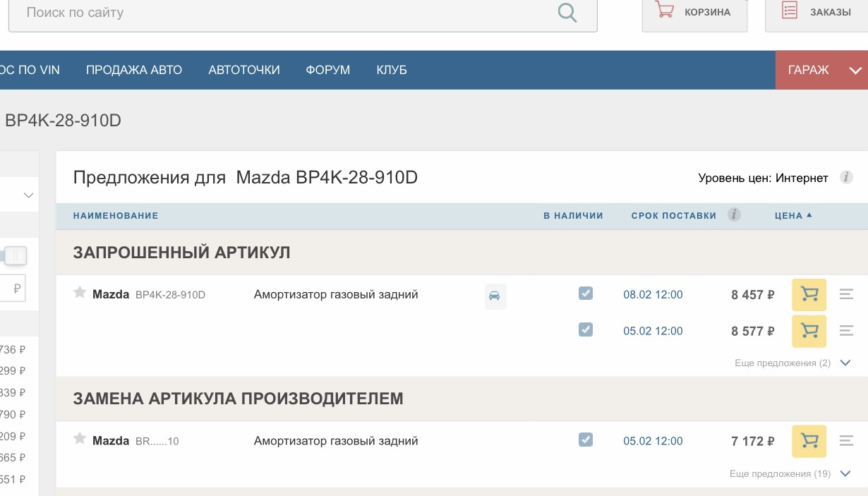Add the 7 172 ₽ Mazda offer to cart
868x496 pixels.
point(809,441)
